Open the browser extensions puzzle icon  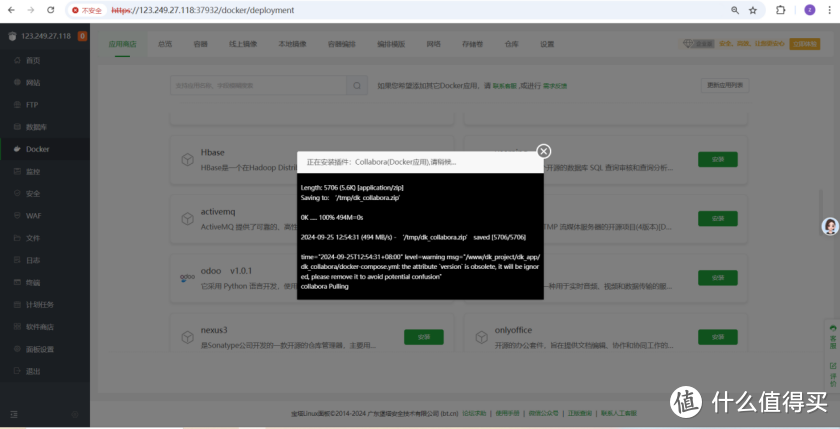[781, 10]
